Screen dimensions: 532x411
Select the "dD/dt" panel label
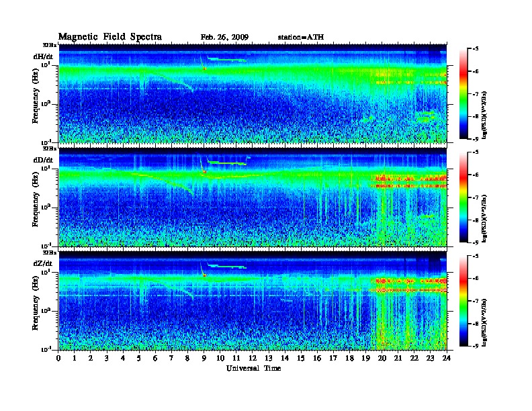pyautogui.click(x=43, y=160)
